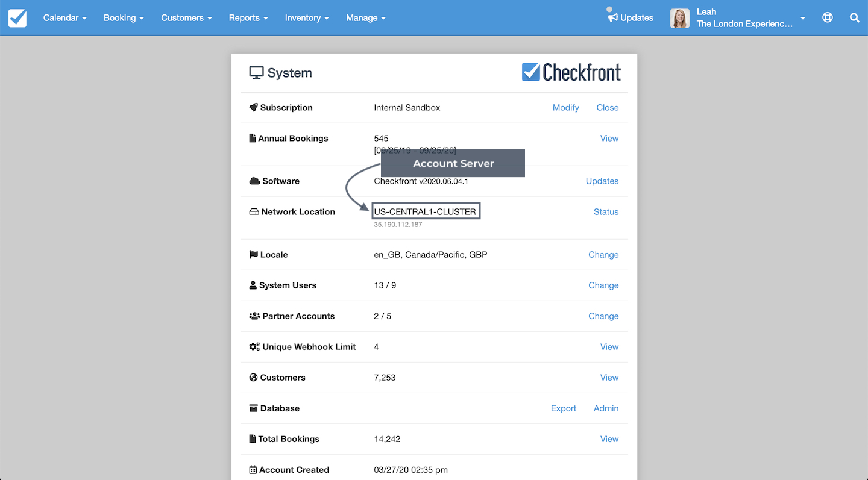This screenshot has width=868, height=480.
Task: View Annual Bookings details
Action: point(609,138)
